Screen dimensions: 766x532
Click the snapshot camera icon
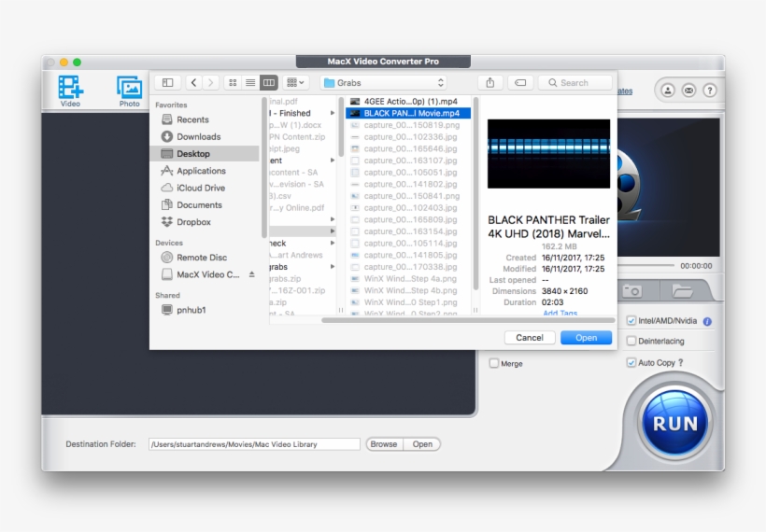tap(632, 291)
